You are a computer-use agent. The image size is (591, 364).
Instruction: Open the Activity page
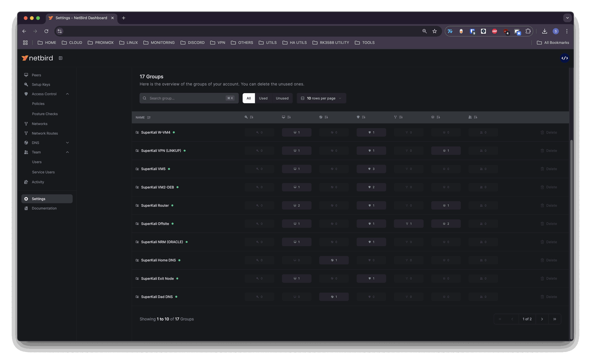coord(38,182)
